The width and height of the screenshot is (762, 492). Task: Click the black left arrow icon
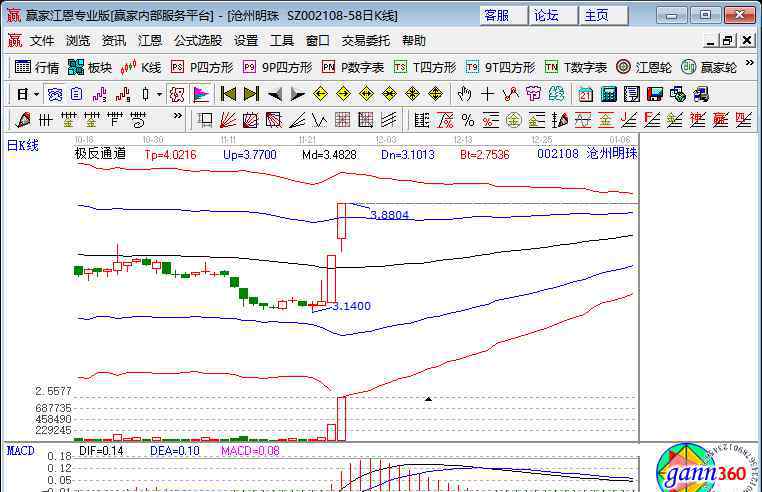click(x=275, y=94)
